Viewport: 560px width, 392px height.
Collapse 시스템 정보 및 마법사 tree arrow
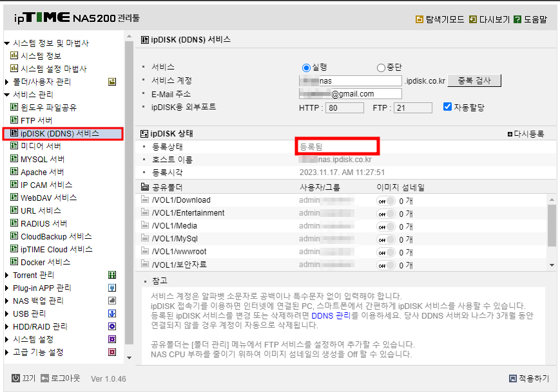(7, 44)
